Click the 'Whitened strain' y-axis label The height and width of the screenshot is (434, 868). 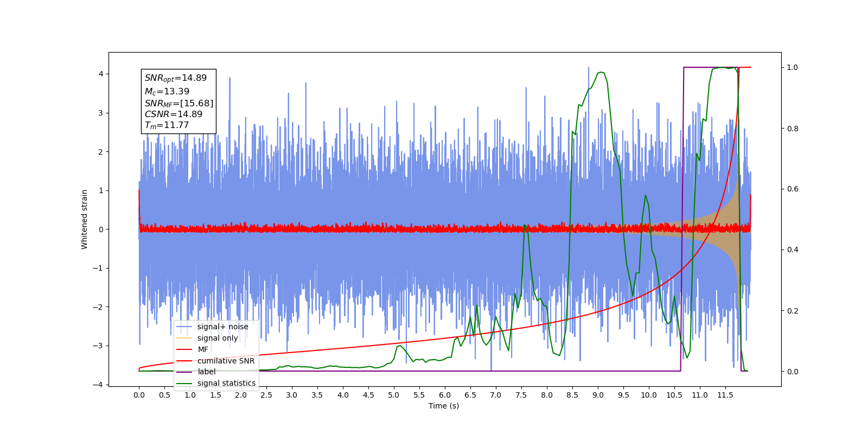(x=85, y=219)
